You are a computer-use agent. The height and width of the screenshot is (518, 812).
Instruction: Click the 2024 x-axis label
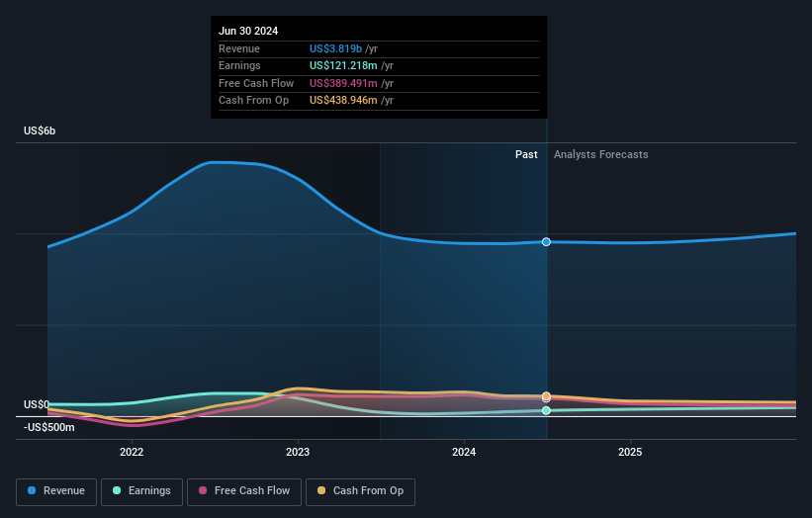pos(464,452)
